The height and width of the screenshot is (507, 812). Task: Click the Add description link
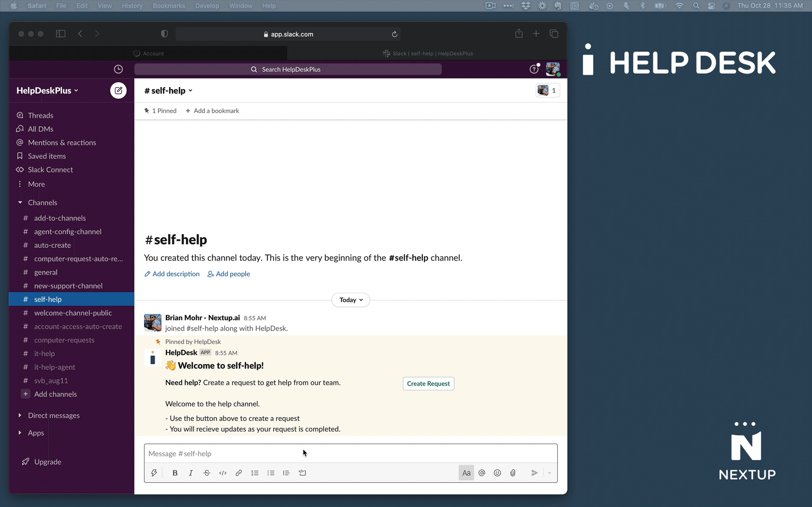coord(172,274)
